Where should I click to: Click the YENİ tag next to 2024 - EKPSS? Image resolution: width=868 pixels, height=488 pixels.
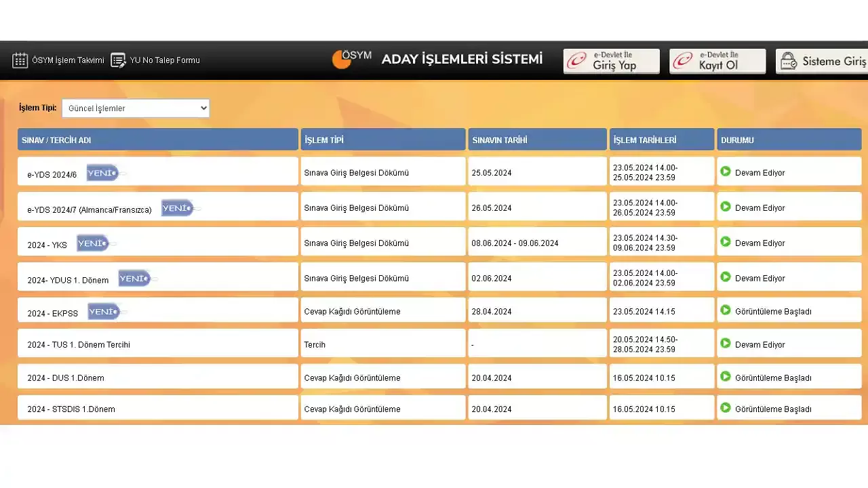104,312
